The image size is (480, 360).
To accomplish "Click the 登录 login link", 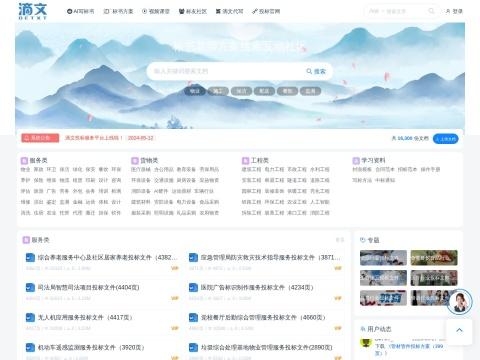I will point(454,11).
